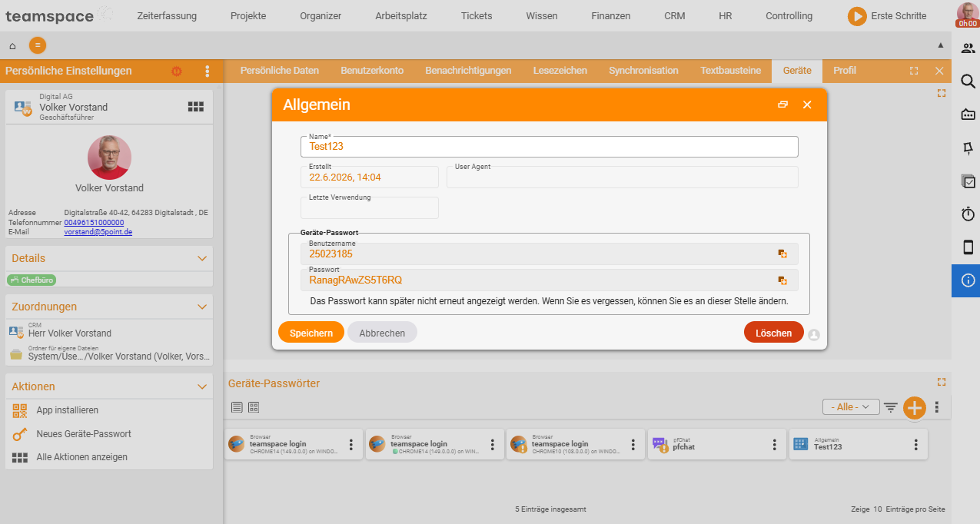Click the teamspace logo

[x=61, y=15]
